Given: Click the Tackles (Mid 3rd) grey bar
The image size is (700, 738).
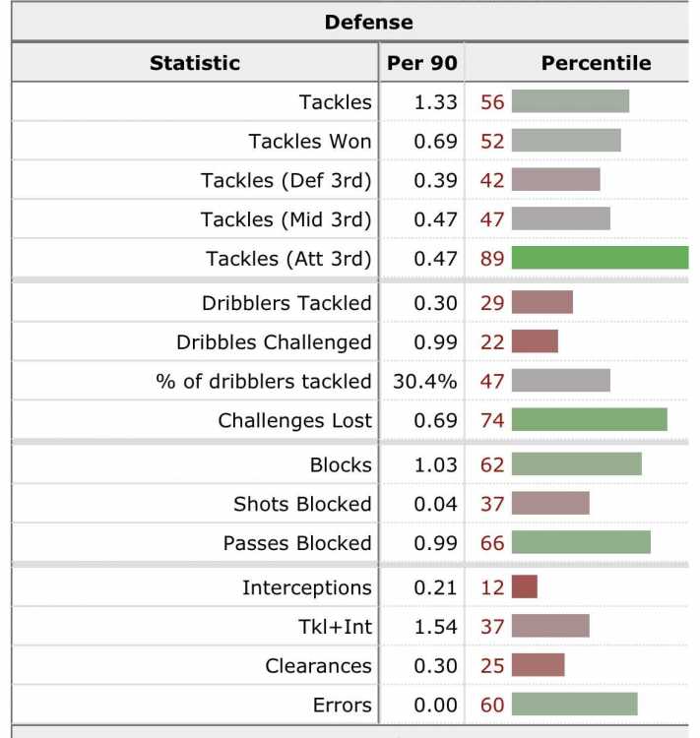Looking at the screenshot, I should tap(561, 218).
